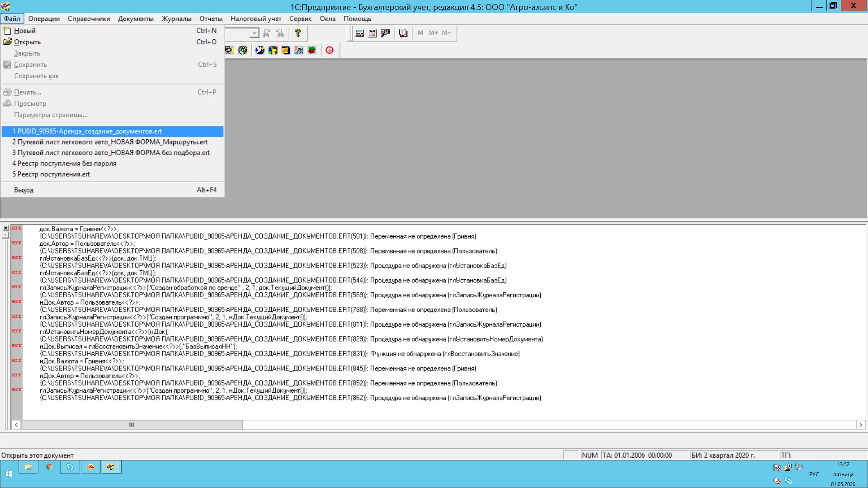Image resolution: width=868 pixels, height=488 pixels.
Task: Click the red circled e icon
Action: tap(330, 50)
